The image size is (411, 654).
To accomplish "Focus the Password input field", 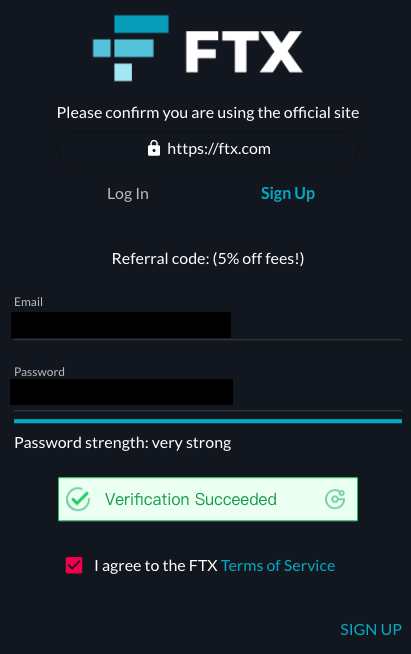I will click(x=208, y=394).
